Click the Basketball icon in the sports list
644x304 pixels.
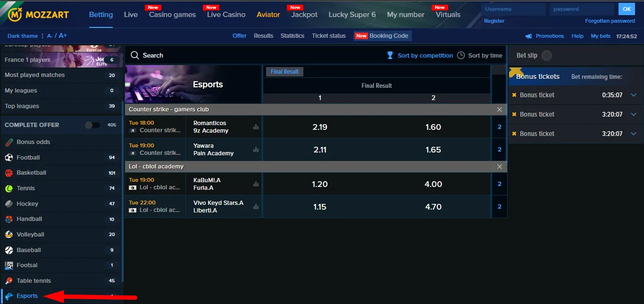pyautogui.click(x=9, y=173)
